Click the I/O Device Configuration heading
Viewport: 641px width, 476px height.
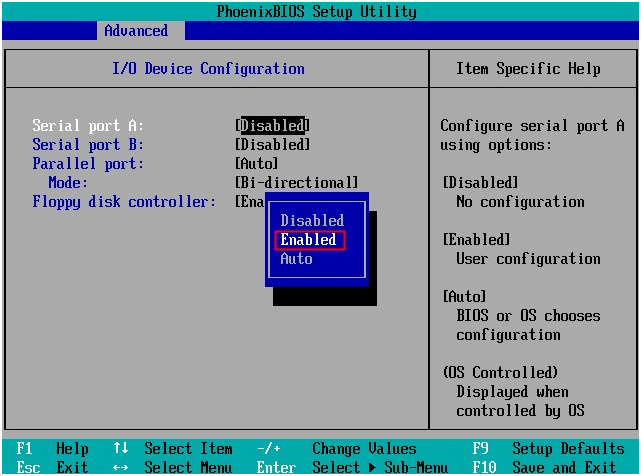pyautogui.click(x=208, y=69)
